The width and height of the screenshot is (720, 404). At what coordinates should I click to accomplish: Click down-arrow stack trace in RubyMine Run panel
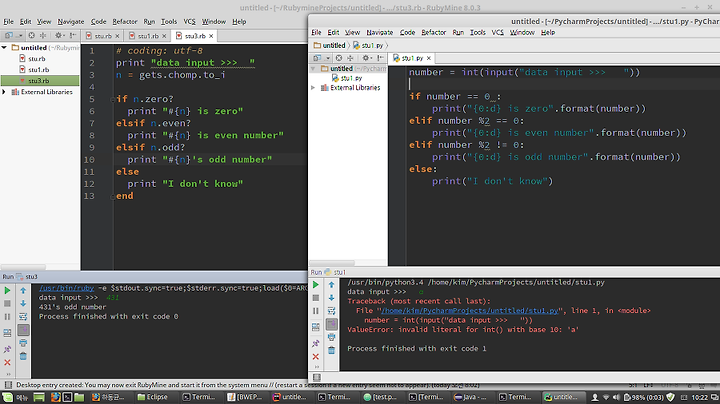point(23,303)
